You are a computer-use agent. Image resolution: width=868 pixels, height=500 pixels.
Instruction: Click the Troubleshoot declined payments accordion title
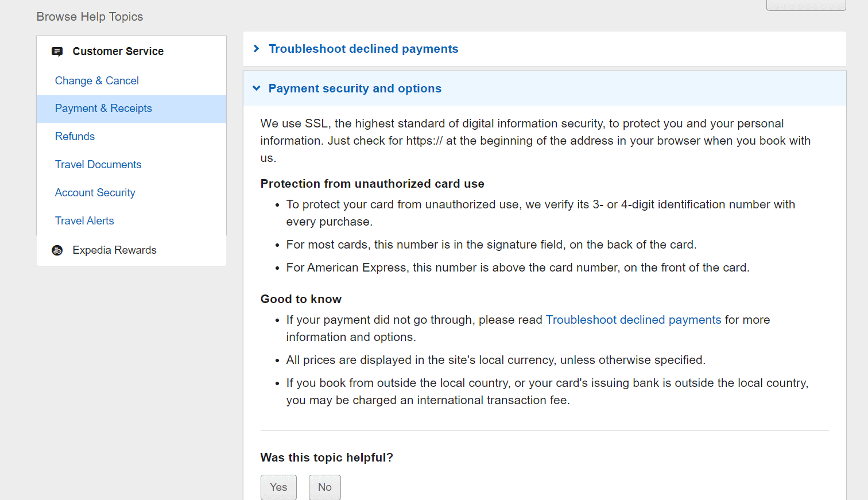(x=363, y=49)
